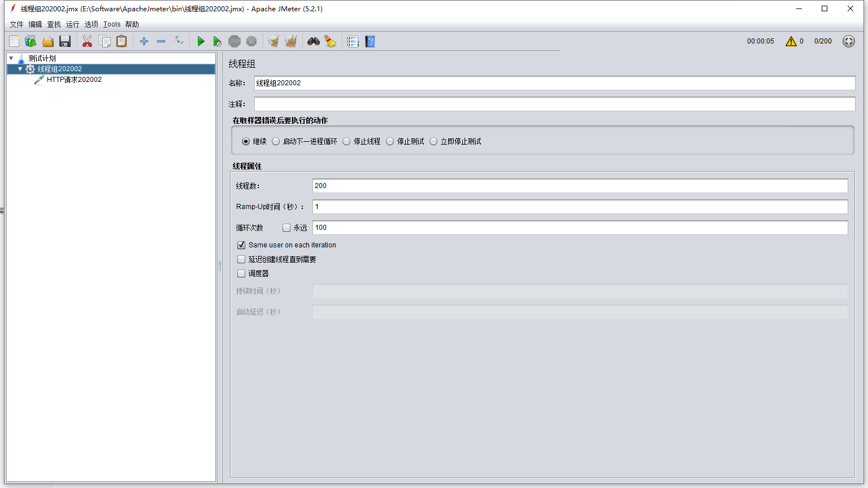Open the Function Helper list icon
This screenshot has width=868, height=488.
click(x=353, y=41)
